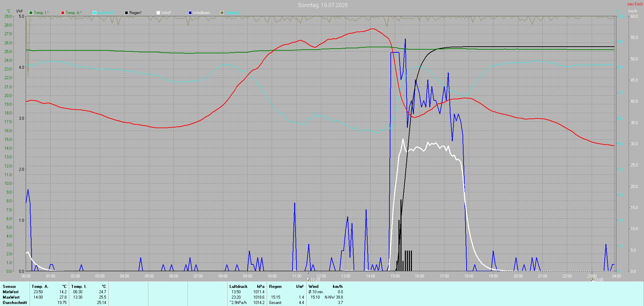Image resolution: width=644 pixels, height=306 pixels.
Task: Select the black Regen legend swatch
Action: pyautogui.click(x=126, y=13)
